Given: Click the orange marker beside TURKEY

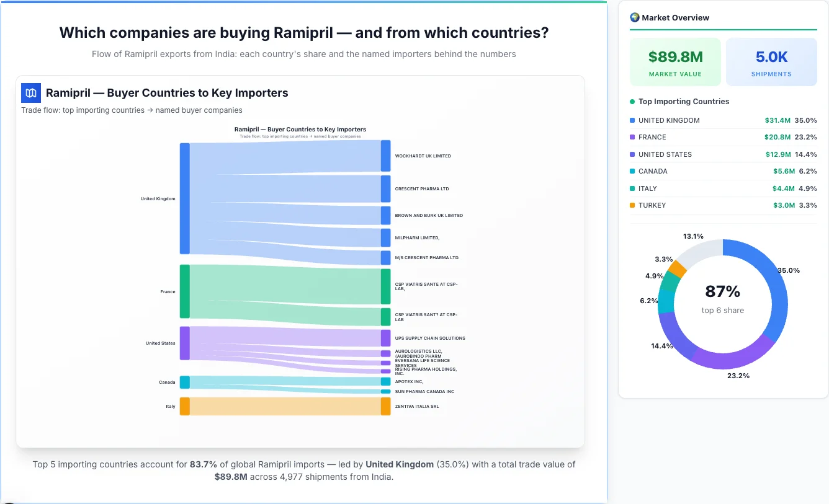Looking at the screenshot, I should 631,205.
